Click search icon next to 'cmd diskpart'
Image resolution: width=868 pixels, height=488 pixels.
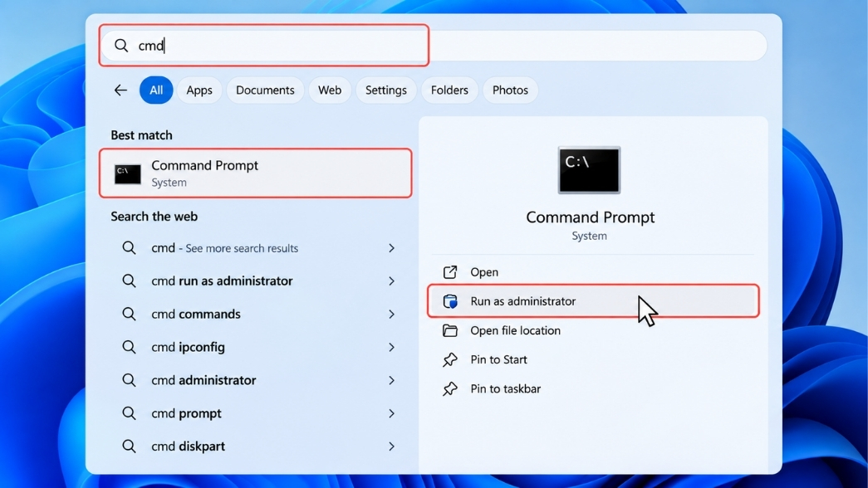[129, 447]
